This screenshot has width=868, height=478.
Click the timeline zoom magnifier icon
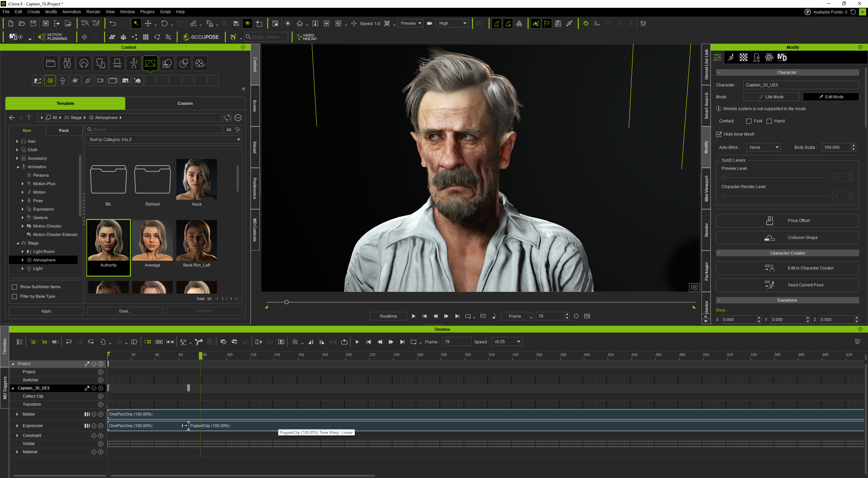(x=295, y=342)
